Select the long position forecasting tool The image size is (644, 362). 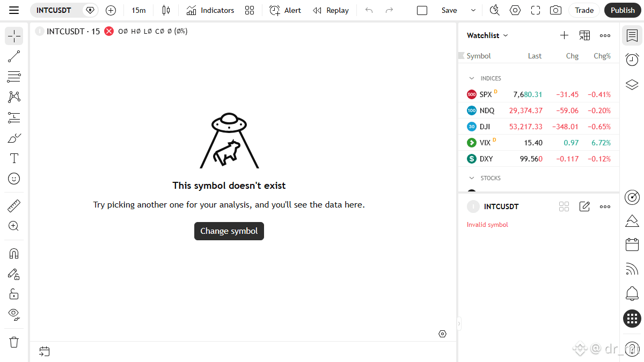pyautogui.click(x=14, y=117)
